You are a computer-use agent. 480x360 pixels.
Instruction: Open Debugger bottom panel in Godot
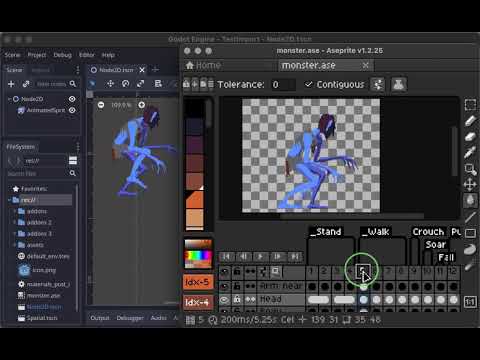point(130,318)
